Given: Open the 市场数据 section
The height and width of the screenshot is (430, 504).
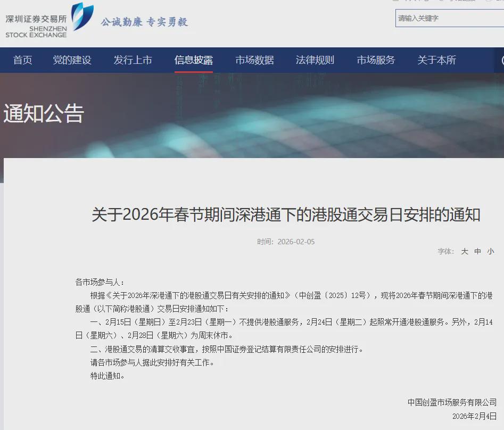Looking at the screenshot, I should click(x=254, y=60).
